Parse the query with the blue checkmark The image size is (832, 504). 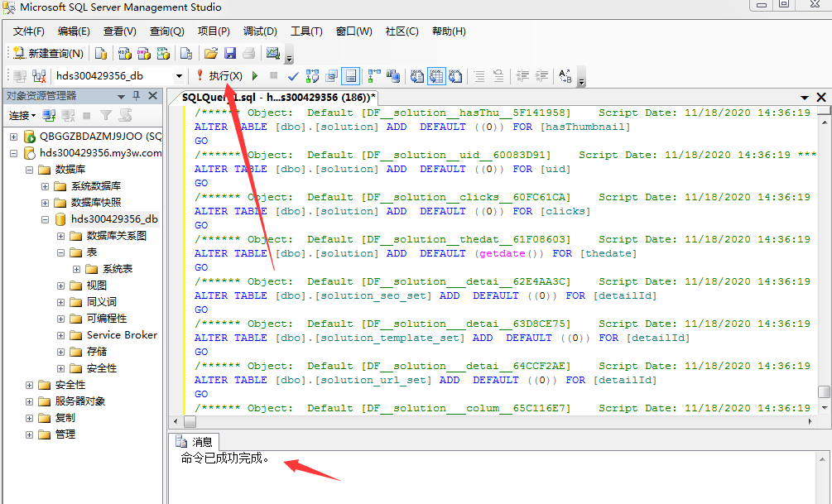(x=293, y=76)
